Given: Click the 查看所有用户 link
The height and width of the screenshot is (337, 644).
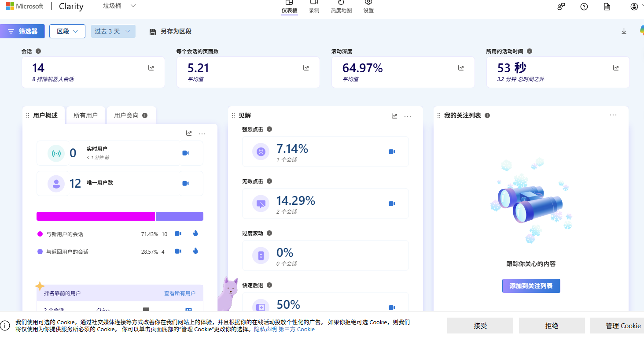Looking at the screenshot, I should pyautogui.click(x=180, y=293).
